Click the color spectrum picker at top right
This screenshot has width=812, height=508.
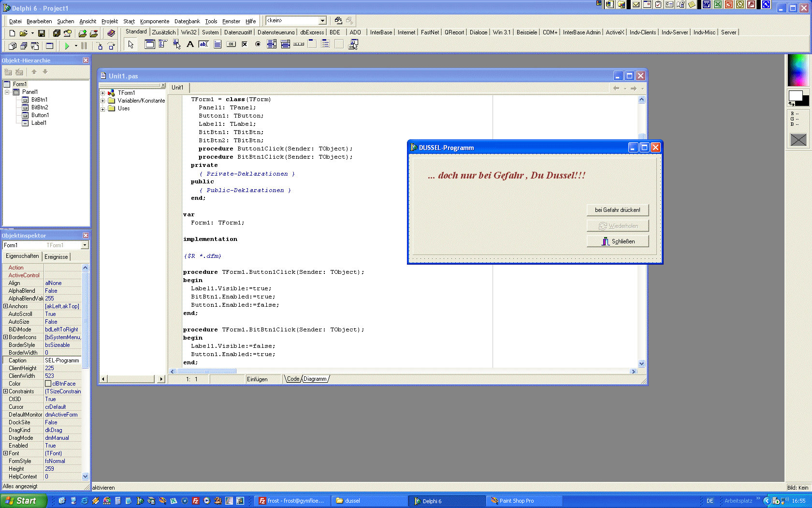[x=798, y=70]
